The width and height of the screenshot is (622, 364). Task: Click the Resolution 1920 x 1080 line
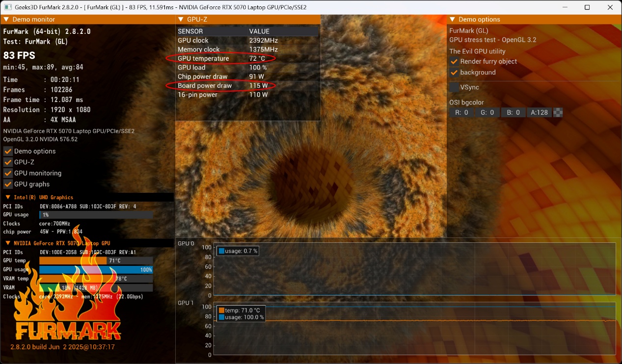coord(47,109)
